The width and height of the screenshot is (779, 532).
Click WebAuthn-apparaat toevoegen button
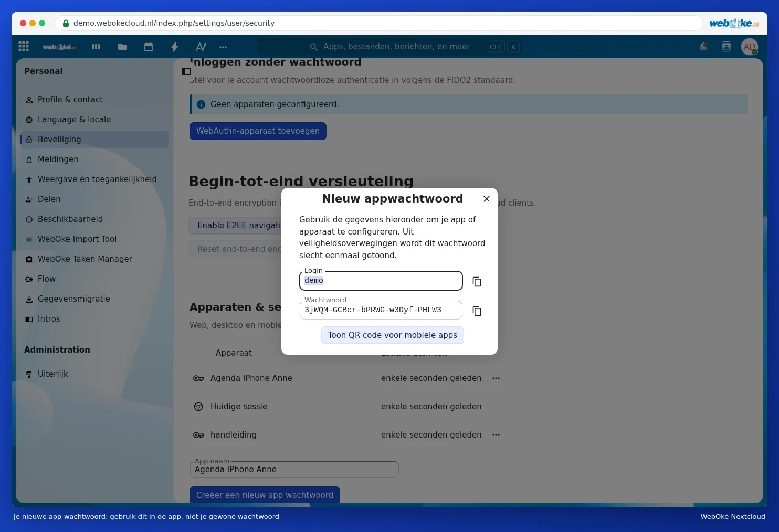pyautogui.click(x=258, y=131)
